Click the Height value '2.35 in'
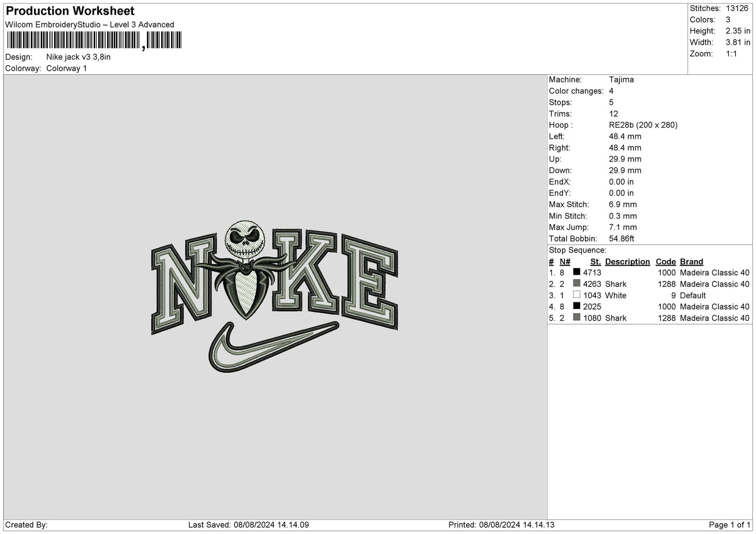Image resolution: width=756 pixels, height=534 pixels. pyautogui.click(x=738, y=31)
